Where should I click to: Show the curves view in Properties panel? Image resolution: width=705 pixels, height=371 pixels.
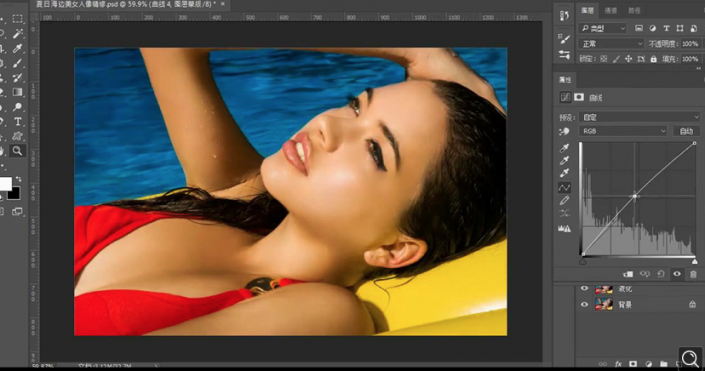(x=565, y=97)
